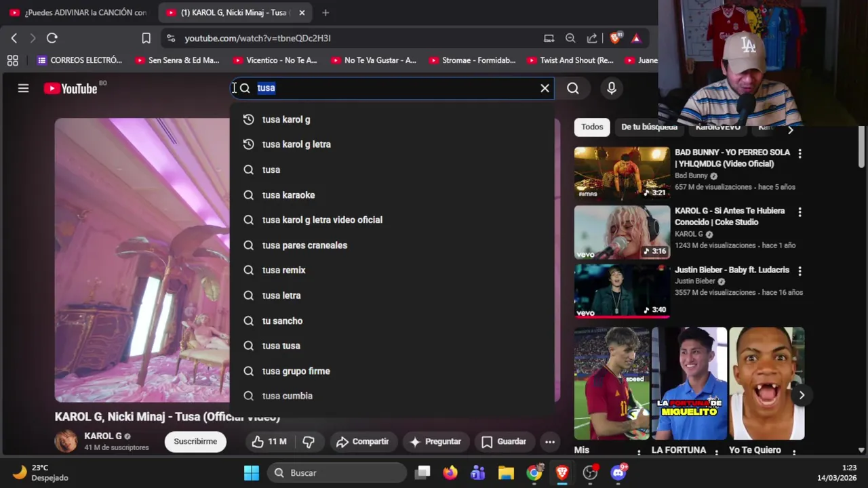Click Compartir share button
The width and height of the screenshot is (868, 488).
tap(363, 442)
